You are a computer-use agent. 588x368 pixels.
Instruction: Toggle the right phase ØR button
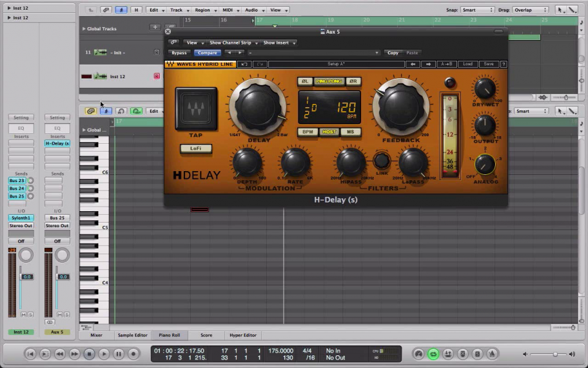point(353,81)
